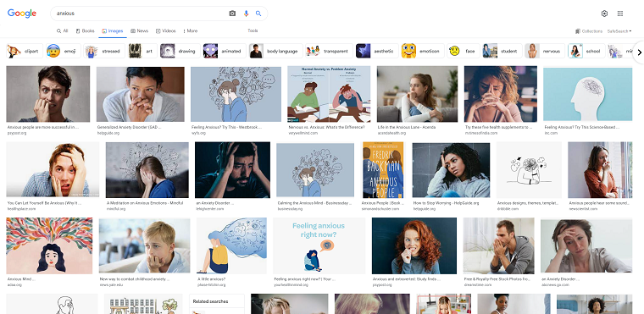This screenshot has width=644, height=314.
Task: Open the SafeSearch dropdown
Action: 619,31
